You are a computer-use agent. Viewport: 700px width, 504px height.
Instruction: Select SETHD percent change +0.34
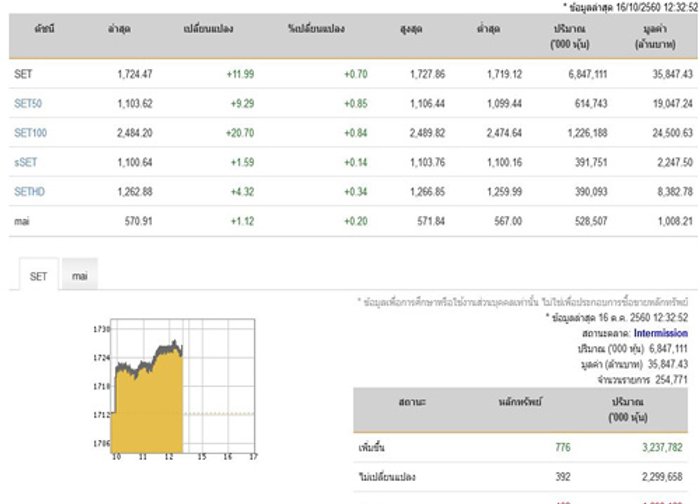[356, 192]
